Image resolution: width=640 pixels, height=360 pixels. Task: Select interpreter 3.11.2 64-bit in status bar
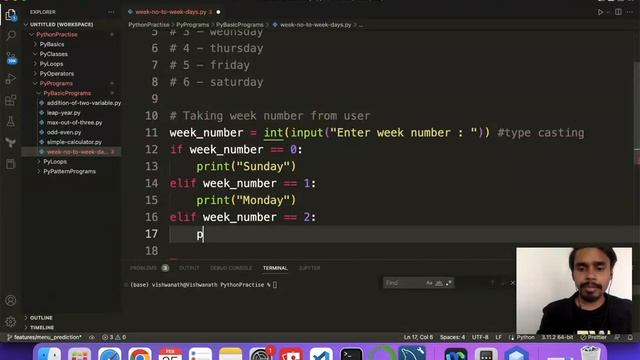point(557,338)
